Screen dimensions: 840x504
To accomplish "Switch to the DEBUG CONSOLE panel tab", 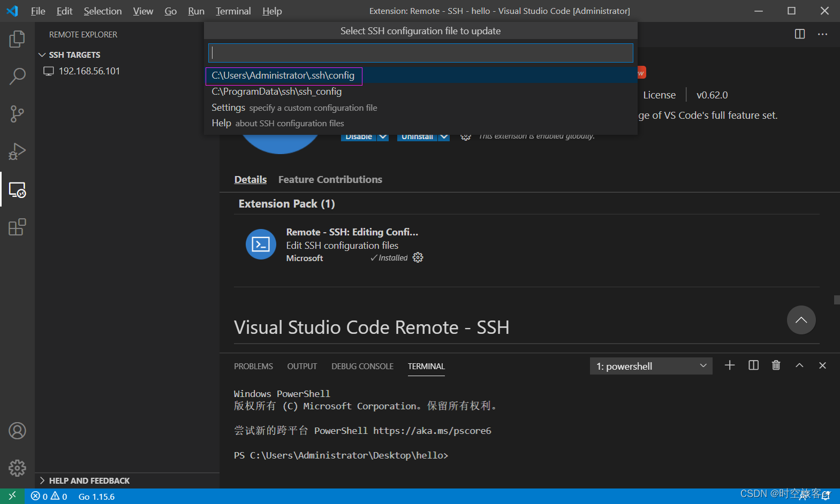I will coord(362,366).
